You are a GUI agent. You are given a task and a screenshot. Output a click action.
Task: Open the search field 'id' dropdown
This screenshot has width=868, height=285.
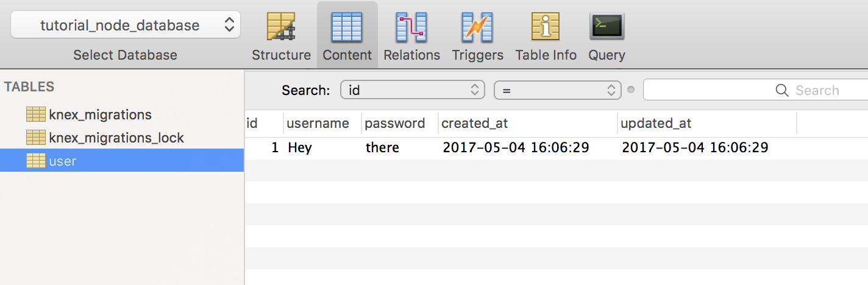(x=413, y=90)
